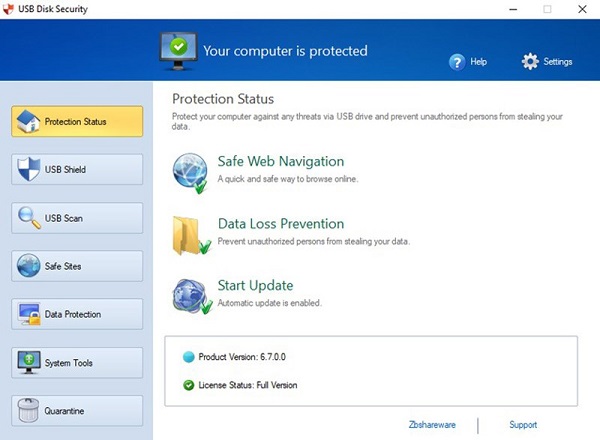Select the blue USB Shield icon
Image resolution: width=600 pixels, height=440 pixels.
[29, 169]
